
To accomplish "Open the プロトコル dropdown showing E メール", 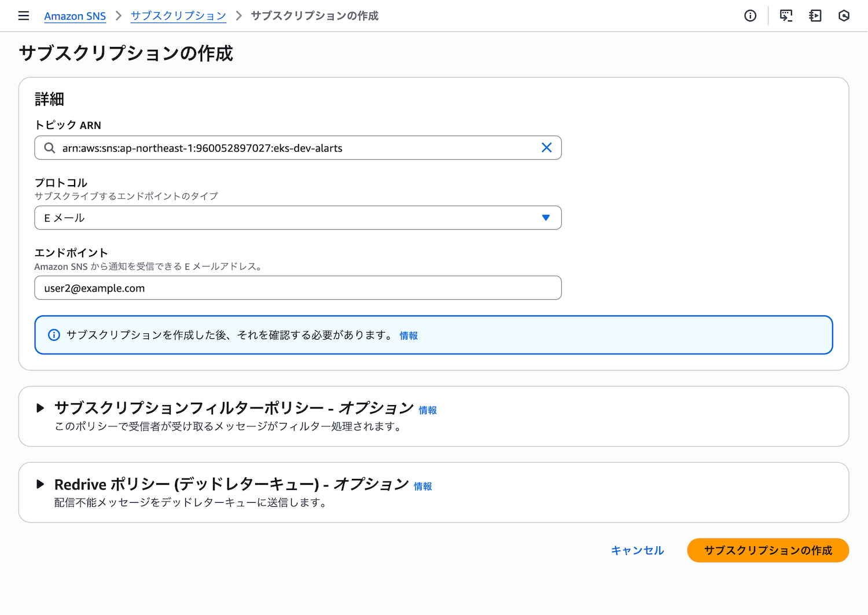I will pyautogui.click(x=297, y=218).
